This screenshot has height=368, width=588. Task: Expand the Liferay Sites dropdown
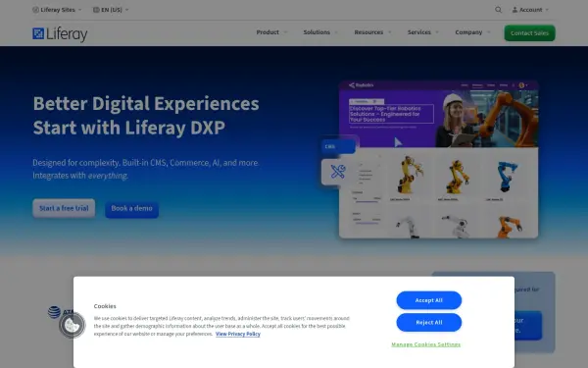[x=57, y=10]
